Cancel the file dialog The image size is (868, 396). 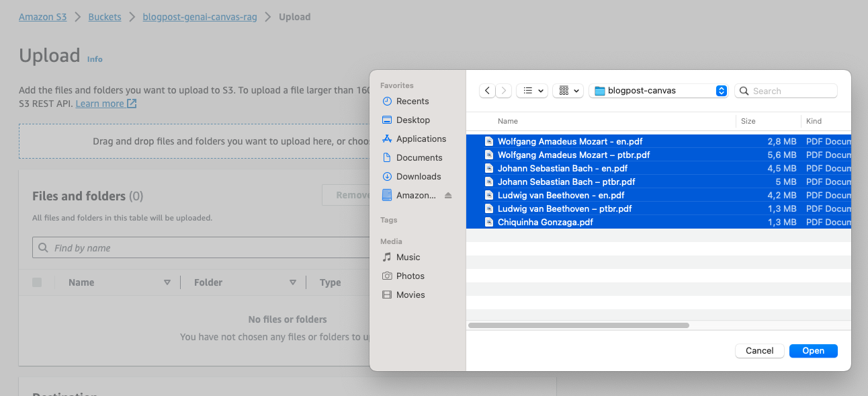click(x=759, y=351)
